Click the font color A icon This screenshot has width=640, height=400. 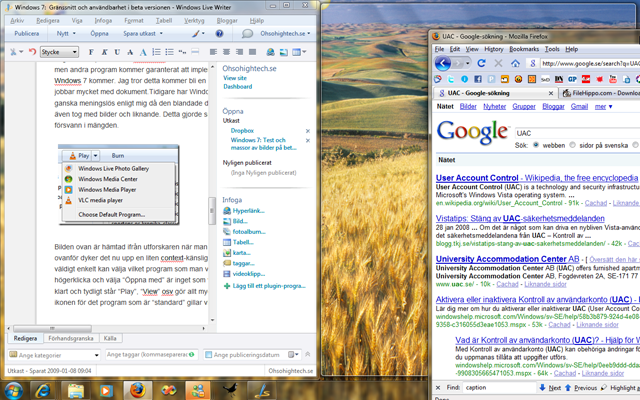143,52
